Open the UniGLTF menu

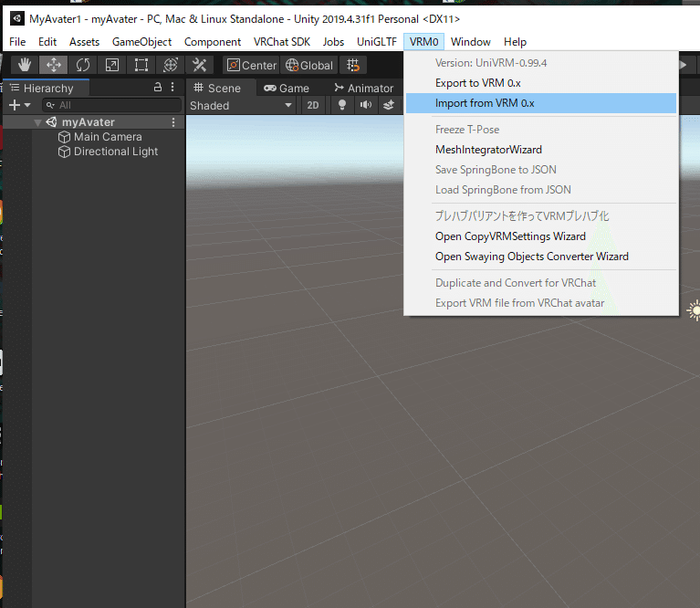point(377,41)
